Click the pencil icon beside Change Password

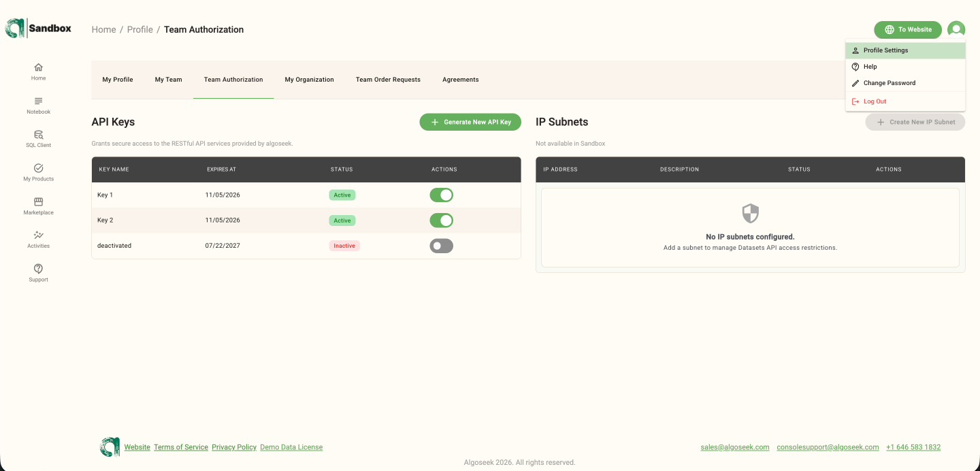coord(855,83)
